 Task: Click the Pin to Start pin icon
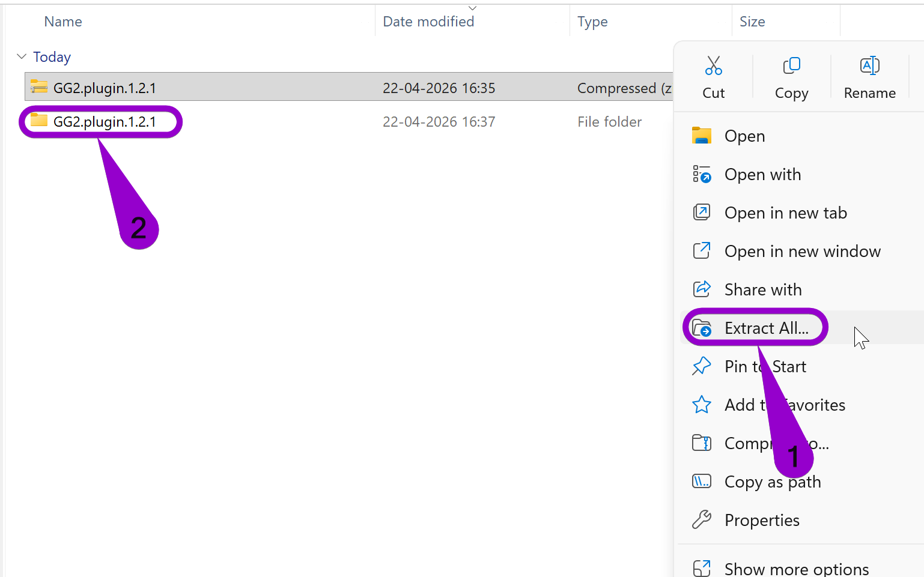(x=702, y=366)
